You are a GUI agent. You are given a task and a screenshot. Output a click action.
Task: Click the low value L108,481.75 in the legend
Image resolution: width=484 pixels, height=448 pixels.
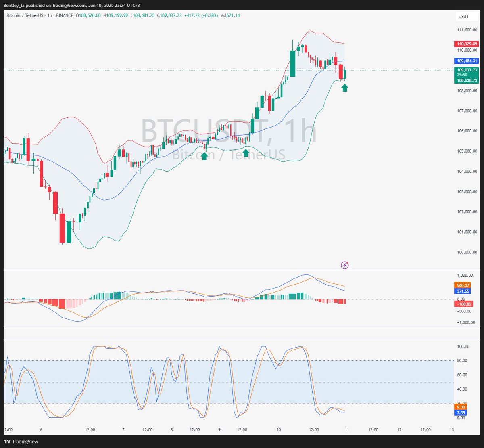coord(143,15)
